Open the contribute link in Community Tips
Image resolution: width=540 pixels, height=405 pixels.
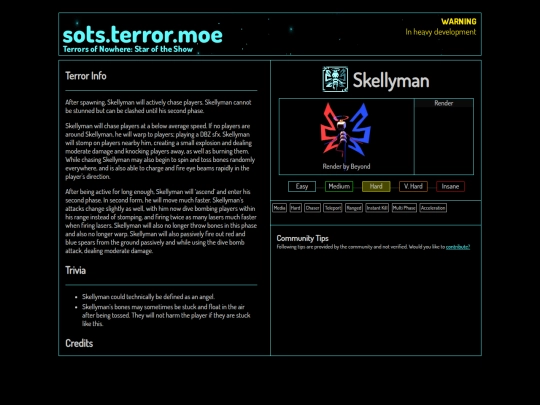pos(458,247)
